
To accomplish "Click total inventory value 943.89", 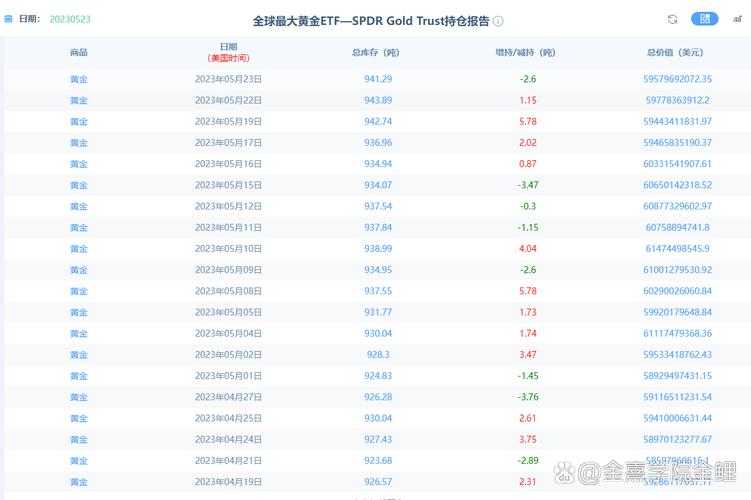I will point(378,101).
